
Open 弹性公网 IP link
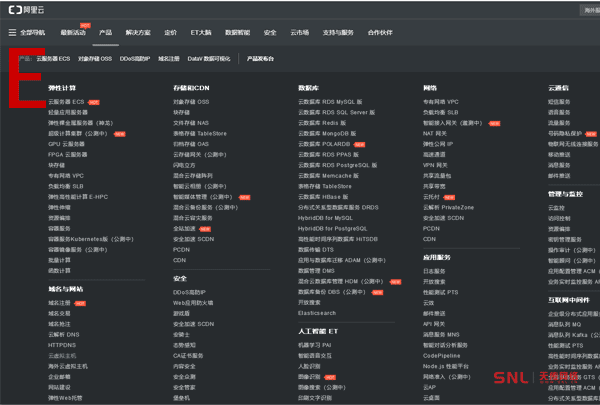(438, 144)
